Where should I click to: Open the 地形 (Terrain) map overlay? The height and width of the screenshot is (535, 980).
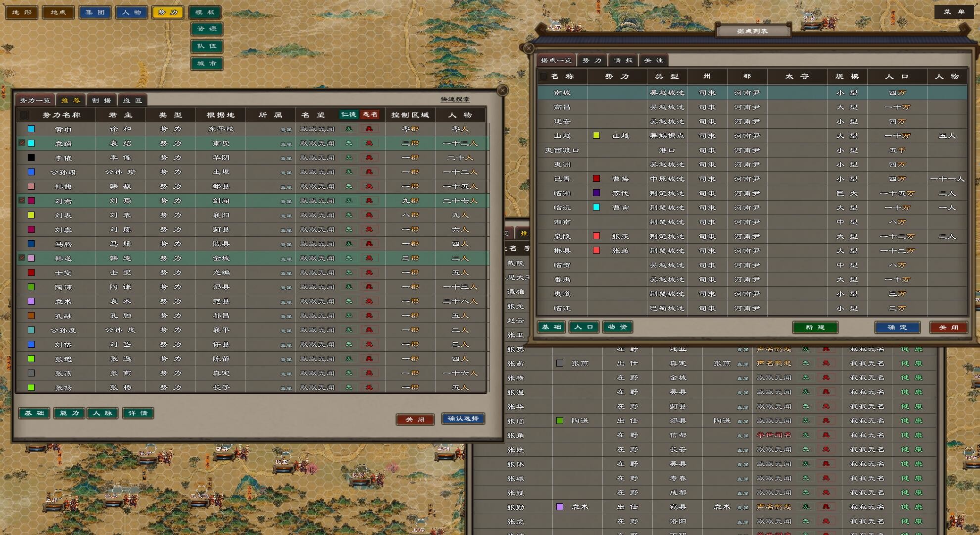pos(21,12)
